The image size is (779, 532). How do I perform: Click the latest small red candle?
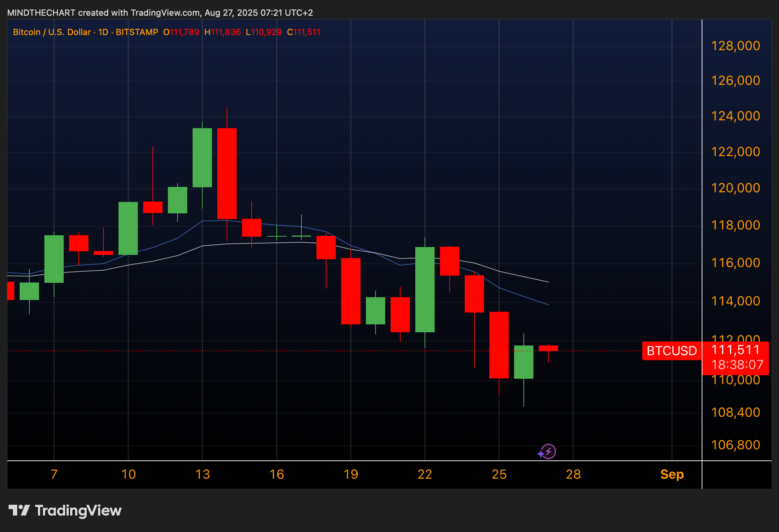[x=548, y=348]
